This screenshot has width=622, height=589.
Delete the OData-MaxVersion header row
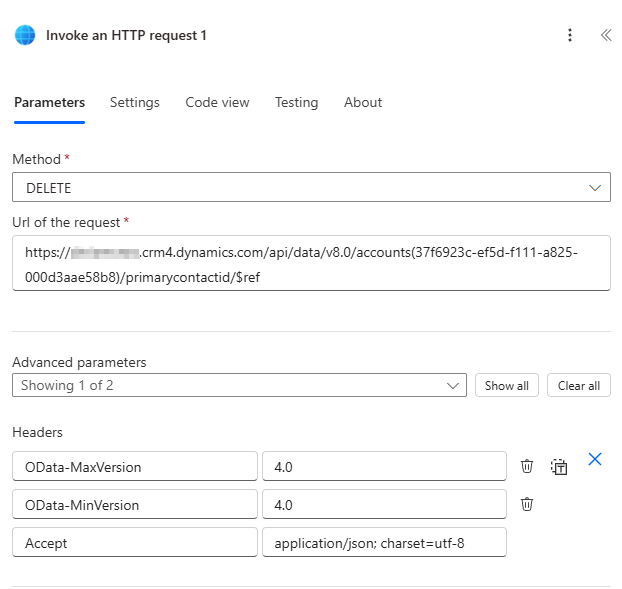pos(527,466)
